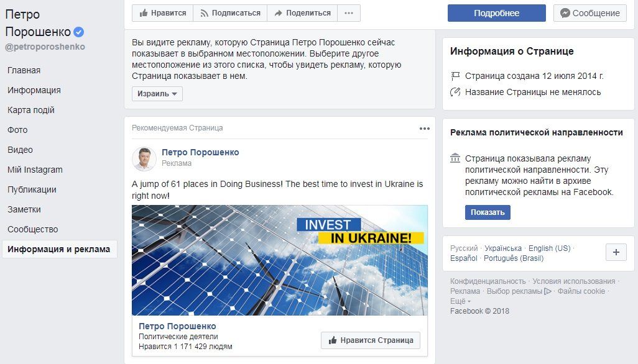Switch to the Информация и реклама tab
This screenshot has width=638, height=364.
tap(60, 248)
